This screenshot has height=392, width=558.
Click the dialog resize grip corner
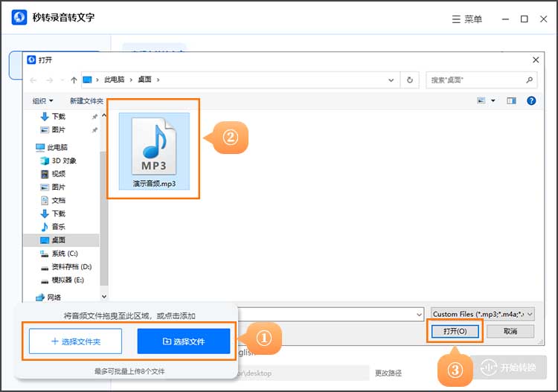541,342
